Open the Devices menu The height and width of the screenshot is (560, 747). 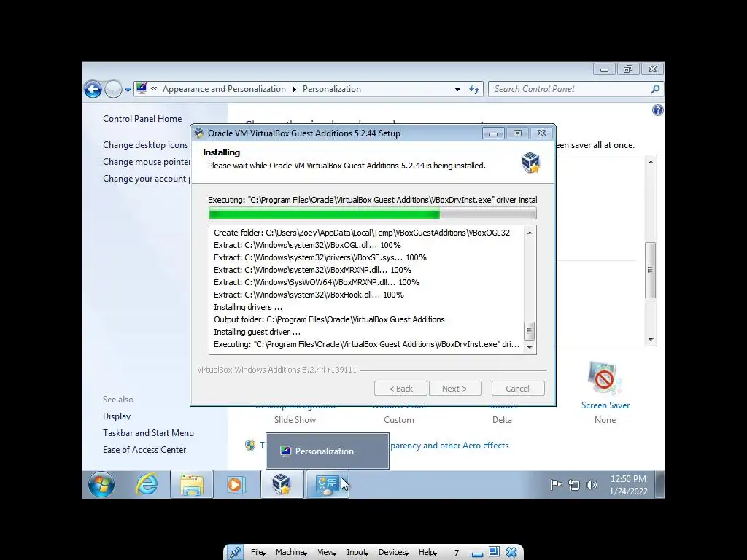(393, 552)
